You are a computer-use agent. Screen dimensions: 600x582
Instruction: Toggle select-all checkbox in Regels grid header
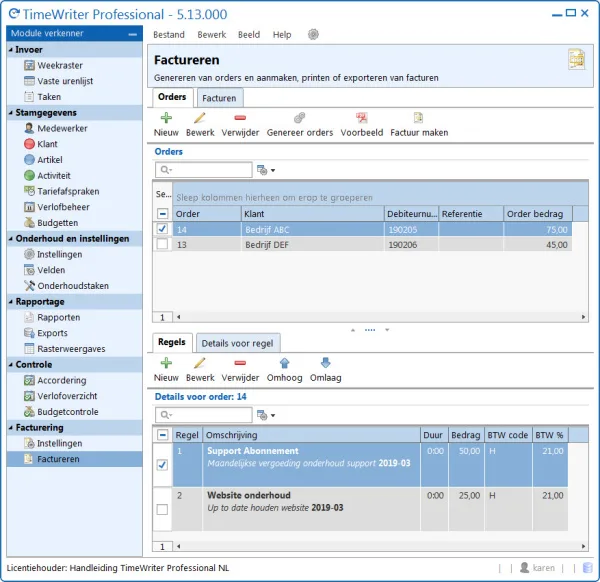pos(162,435)
